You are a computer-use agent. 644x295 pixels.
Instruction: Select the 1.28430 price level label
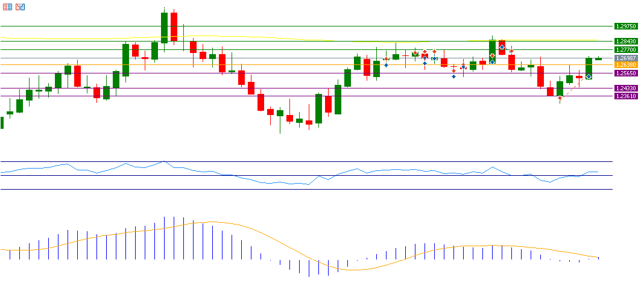click(625, 41)
